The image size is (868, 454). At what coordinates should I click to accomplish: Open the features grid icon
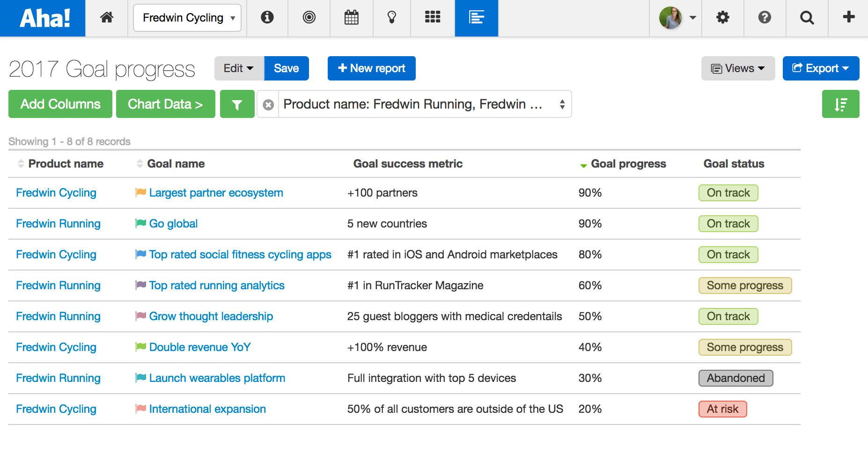click(x=433, y=18)
